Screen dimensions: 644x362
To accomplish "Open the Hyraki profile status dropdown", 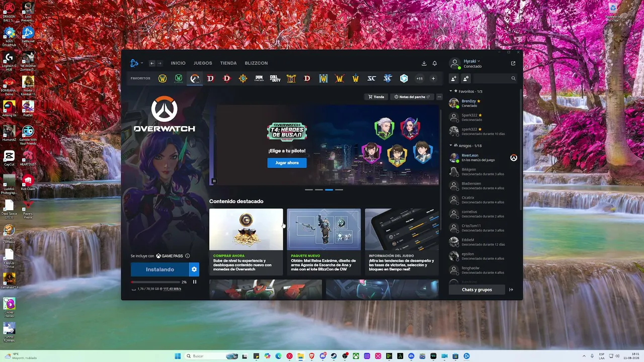I will (472, 61).
